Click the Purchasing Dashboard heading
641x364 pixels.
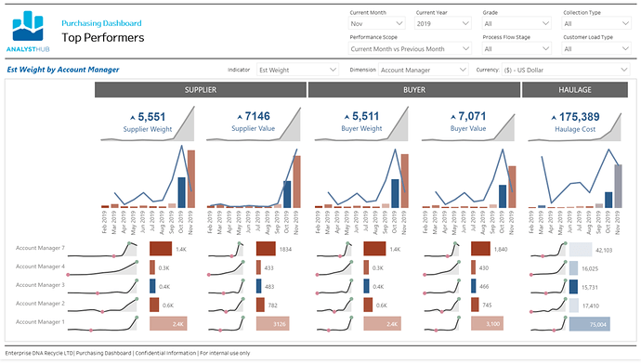(101, 23)
